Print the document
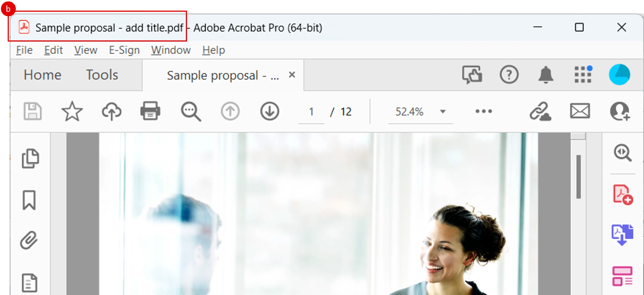 150,111
